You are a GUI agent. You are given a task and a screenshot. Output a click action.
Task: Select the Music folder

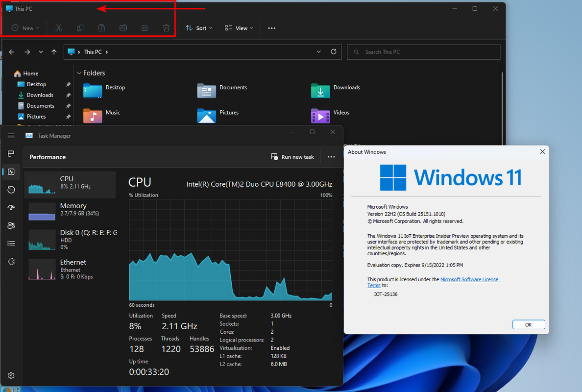click(102, 116)
